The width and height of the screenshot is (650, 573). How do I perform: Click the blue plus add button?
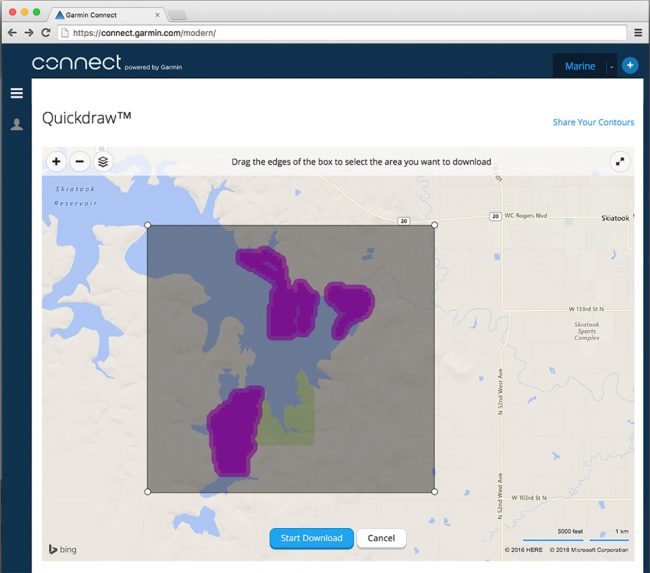630,65
